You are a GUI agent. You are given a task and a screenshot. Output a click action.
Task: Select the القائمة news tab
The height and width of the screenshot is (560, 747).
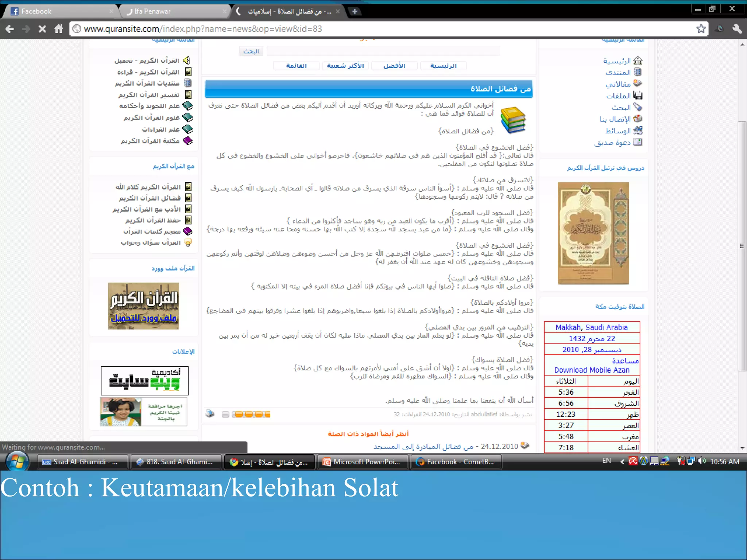pyautogui.click(x=297, y=66)
